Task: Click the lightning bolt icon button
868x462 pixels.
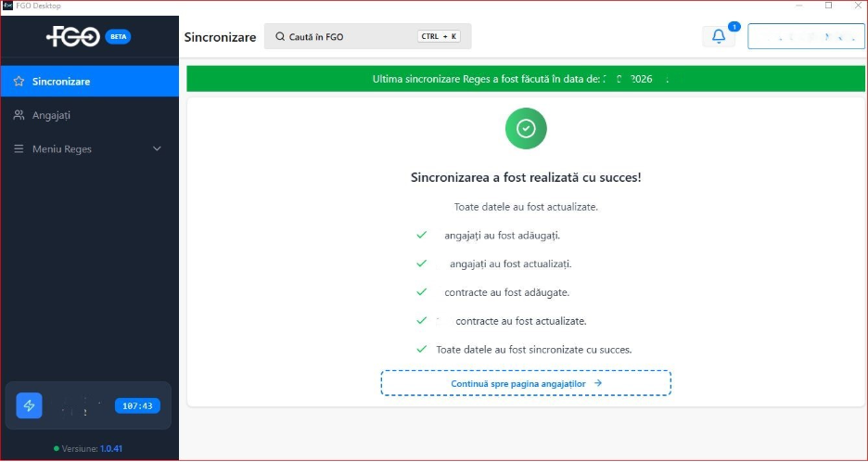Action: click(30, 405)
